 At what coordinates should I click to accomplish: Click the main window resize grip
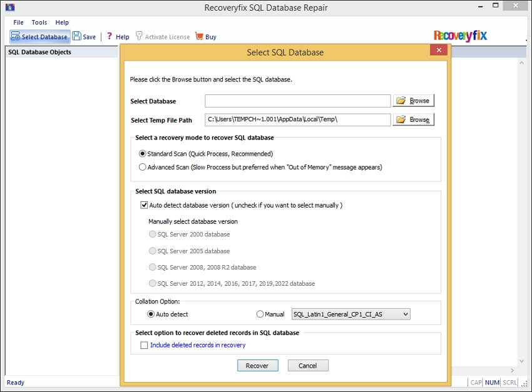(x=525, y=383)
